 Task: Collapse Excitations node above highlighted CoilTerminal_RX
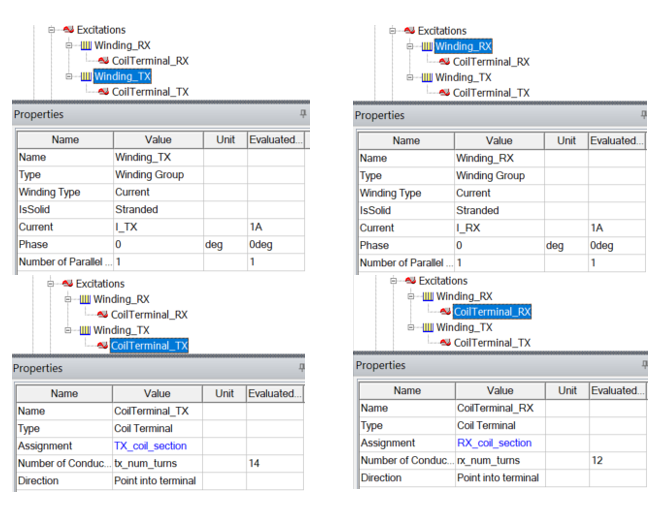tap(394, 281)
